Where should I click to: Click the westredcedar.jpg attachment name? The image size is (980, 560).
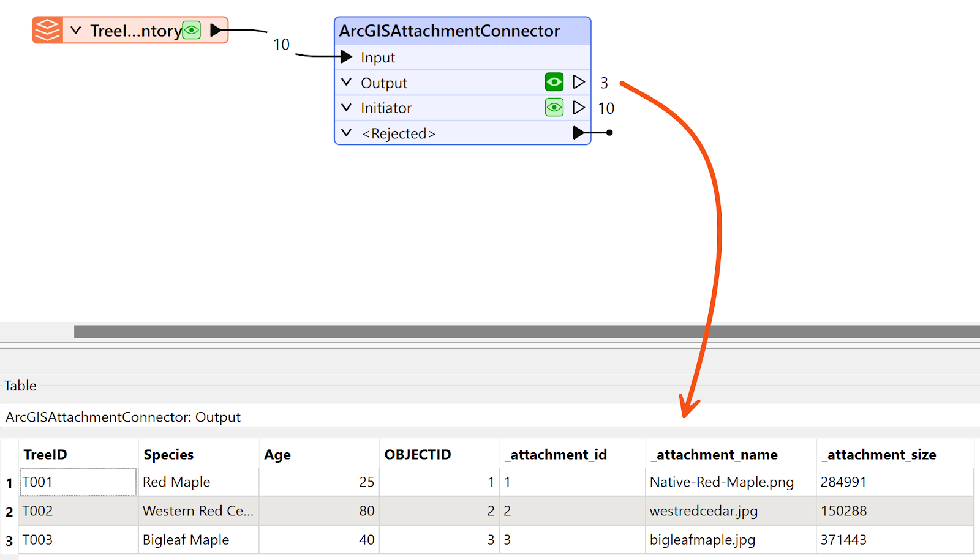[x=731, y=511]
